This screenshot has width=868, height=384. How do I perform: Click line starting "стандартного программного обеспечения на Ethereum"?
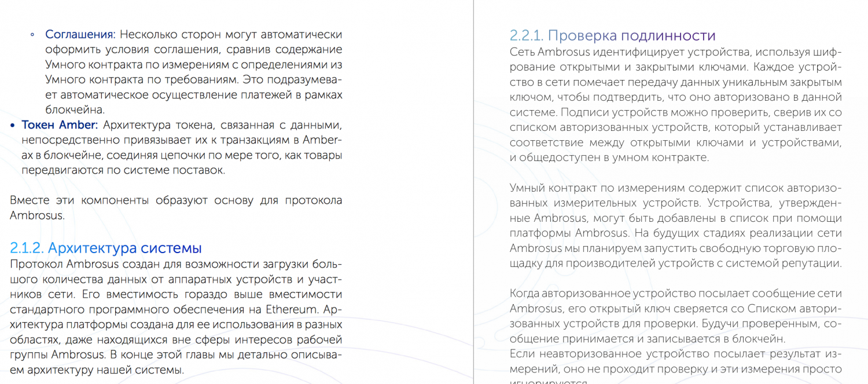[176, 309]
